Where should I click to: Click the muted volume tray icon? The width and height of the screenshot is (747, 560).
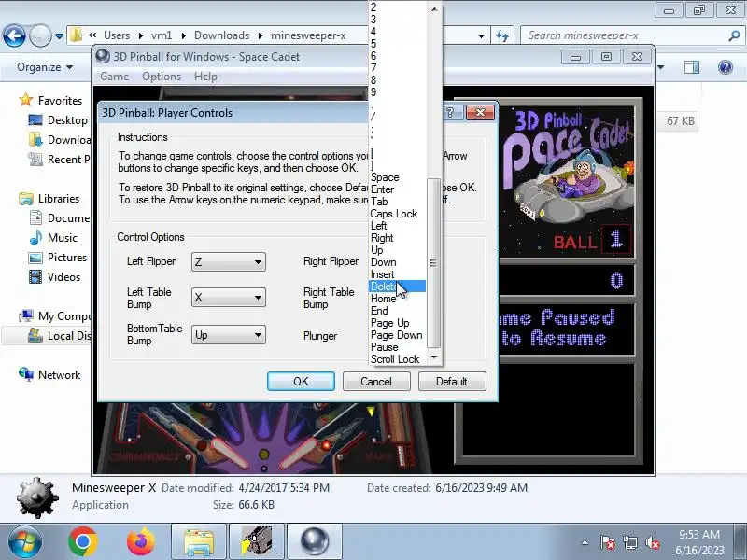pos(652,542)
